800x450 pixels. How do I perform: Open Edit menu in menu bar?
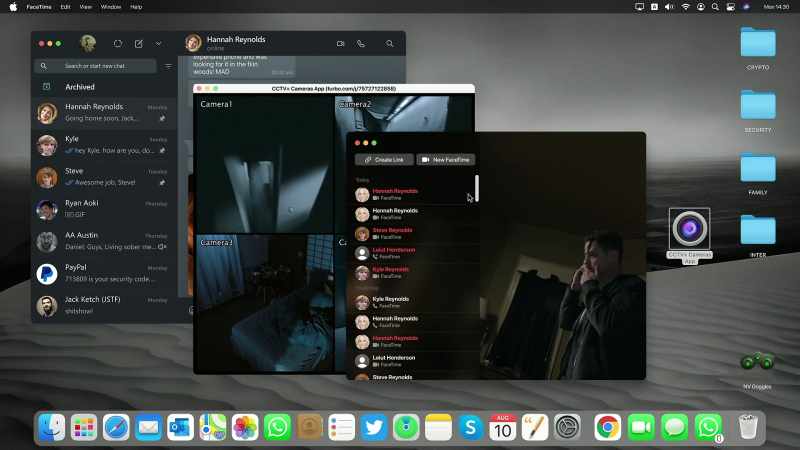coord(65,7)
